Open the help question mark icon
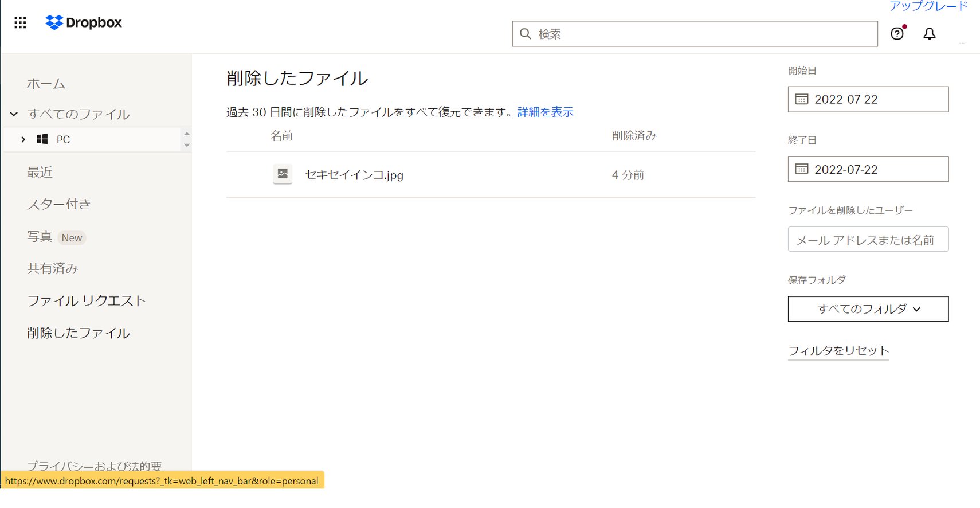This screenshot has width=980, height=508. 897,34
